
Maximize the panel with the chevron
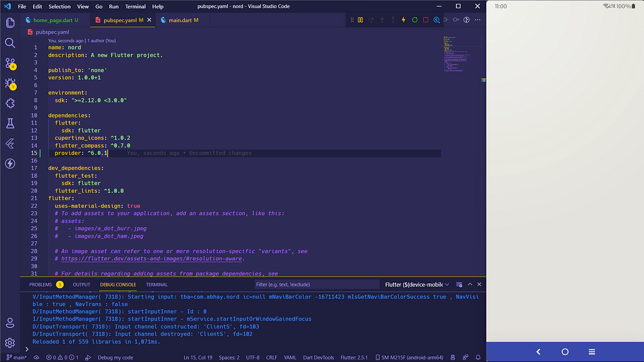pyautogui.click(x=470, y=285)
